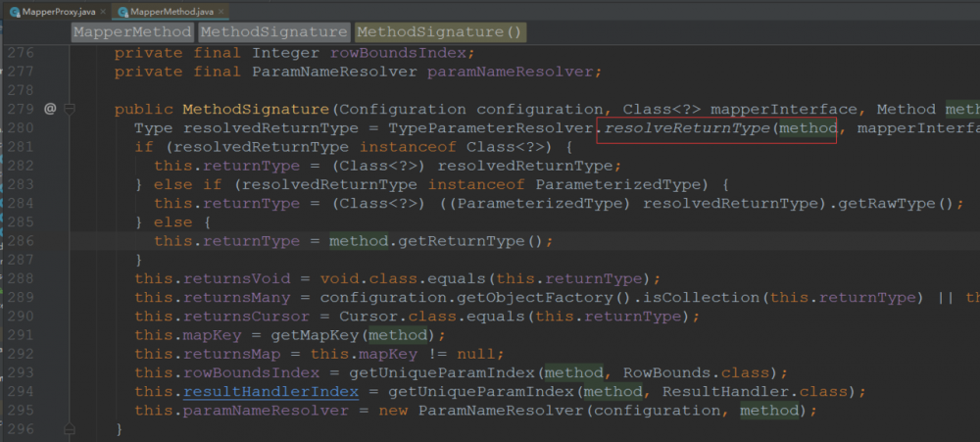
Task: Click the resultHandlerIndex link on line 294
Action: pyautogui.click(x=270, y=392)
